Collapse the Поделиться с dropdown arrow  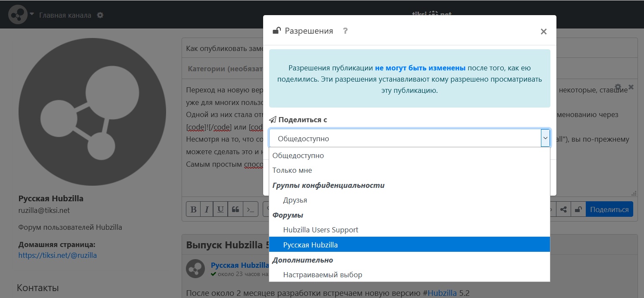[x=545, y=138]
